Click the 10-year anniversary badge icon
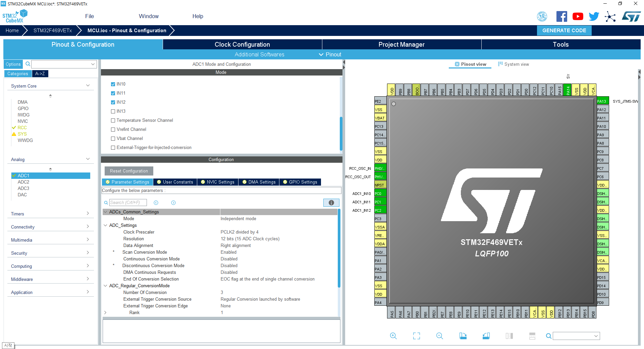This screenshot has height=349, width=644. point(542,16)
